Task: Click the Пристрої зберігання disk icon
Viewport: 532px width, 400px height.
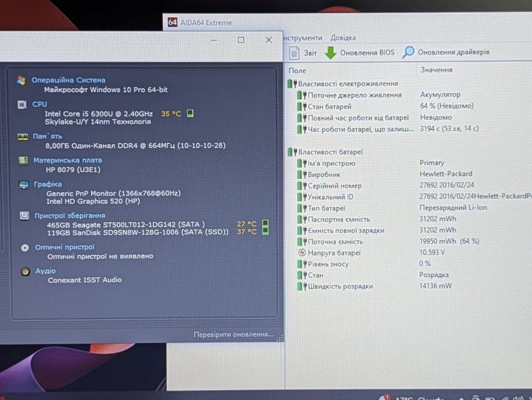Action: coord(24,216)
